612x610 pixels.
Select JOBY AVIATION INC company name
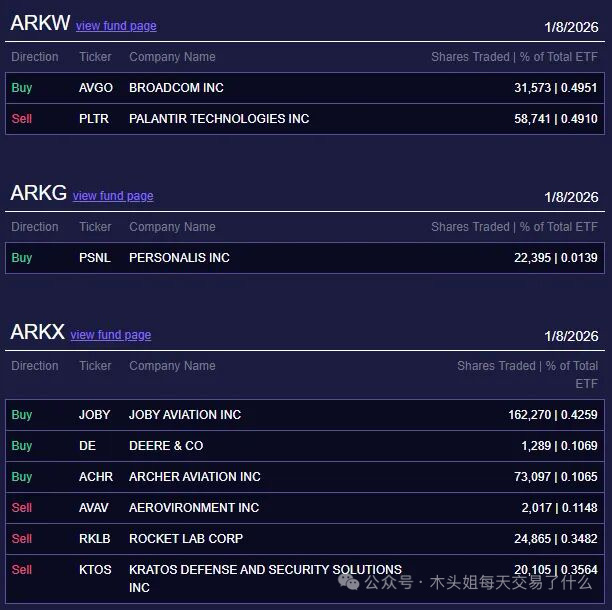pos(185,415)
